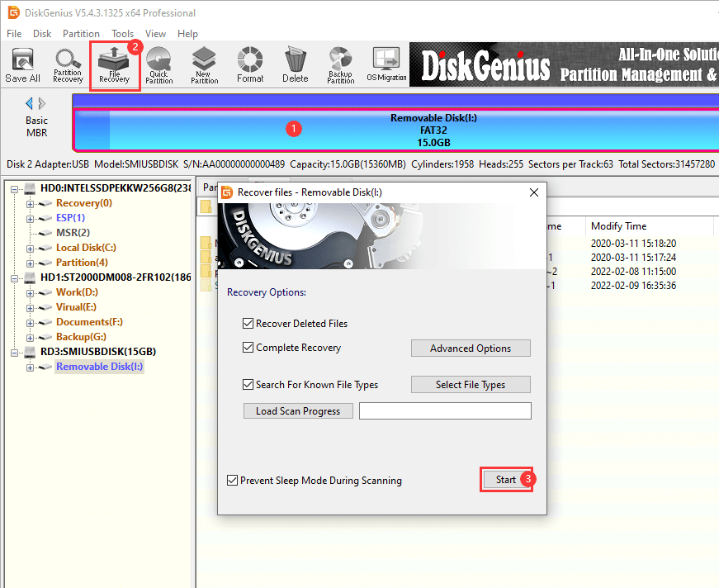Viewport: 719px width, 588px height.
Task: Toggle the Complete Recovery checkbox
Action: (x=248, y=348)
